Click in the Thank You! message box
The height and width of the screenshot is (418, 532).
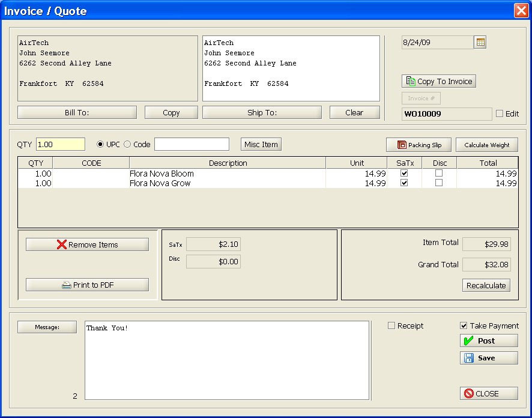[x=227, y=360]
